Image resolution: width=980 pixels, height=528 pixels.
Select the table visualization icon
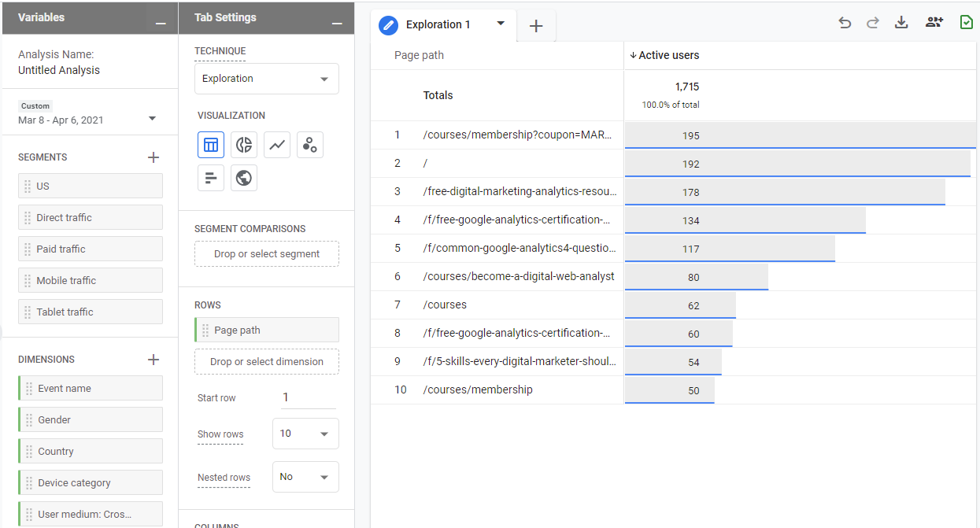(211, 145)
